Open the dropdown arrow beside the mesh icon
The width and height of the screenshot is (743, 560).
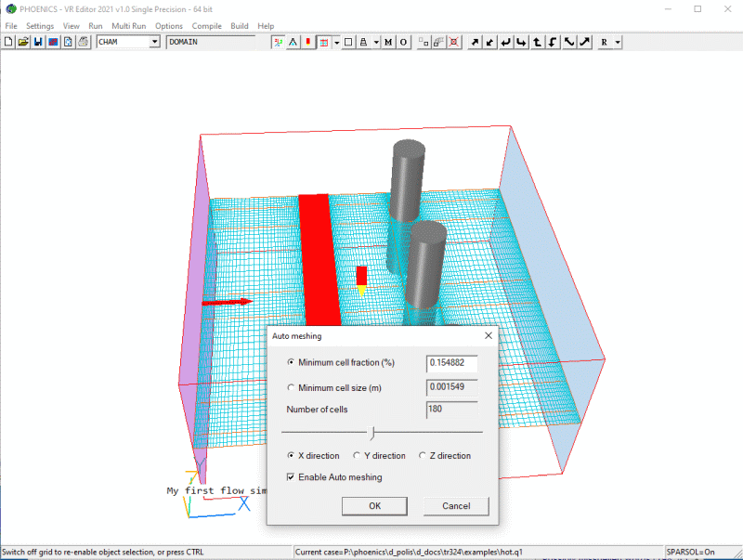coord(335,42)
